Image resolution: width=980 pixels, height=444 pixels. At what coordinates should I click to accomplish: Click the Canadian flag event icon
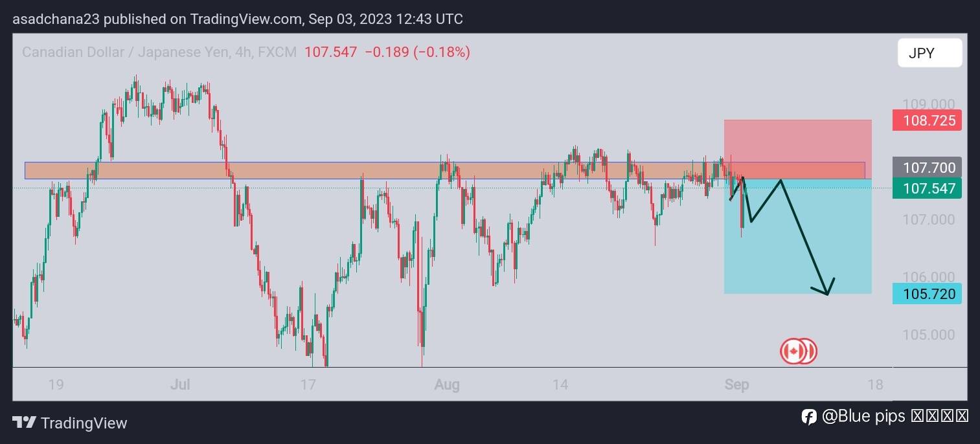793,351
